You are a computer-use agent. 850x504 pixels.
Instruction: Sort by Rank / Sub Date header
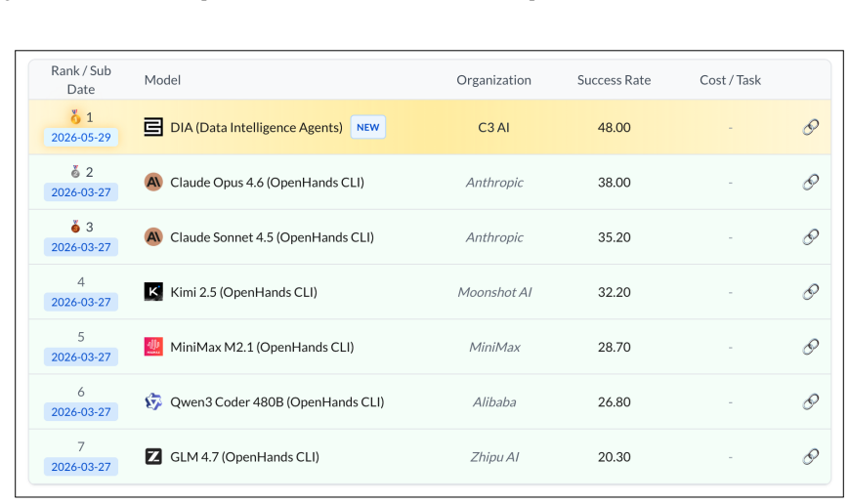pos(81,80)
